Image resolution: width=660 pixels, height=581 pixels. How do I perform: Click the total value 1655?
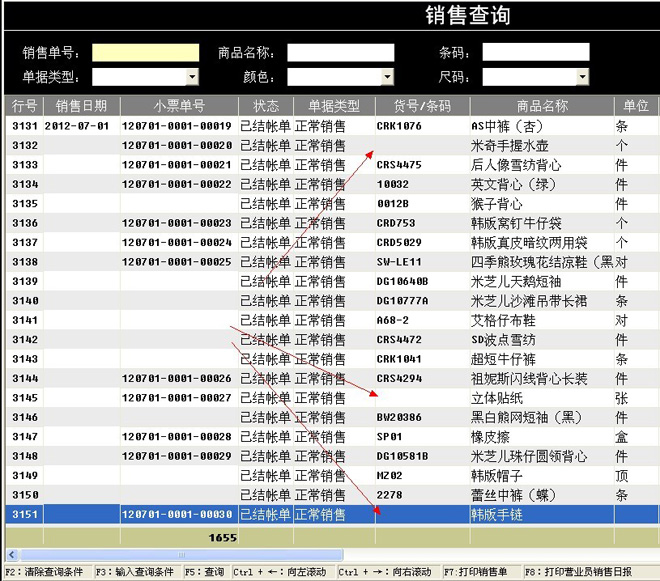pos(223,538)
